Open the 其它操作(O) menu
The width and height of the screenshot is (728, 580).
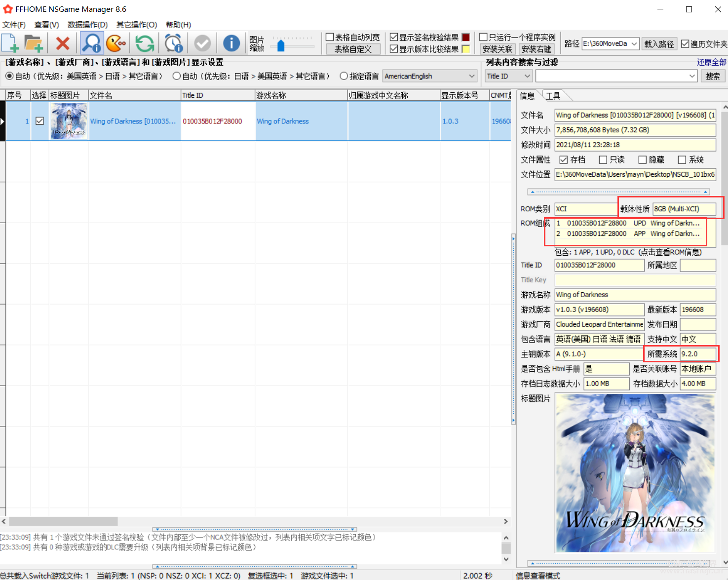point(137,25)
